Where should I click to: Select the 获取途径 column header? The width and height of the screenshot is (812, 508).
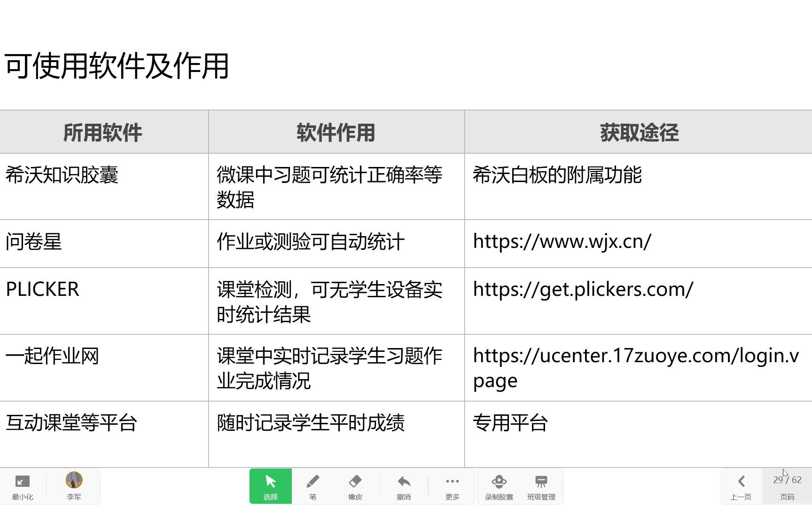[639, 132]
